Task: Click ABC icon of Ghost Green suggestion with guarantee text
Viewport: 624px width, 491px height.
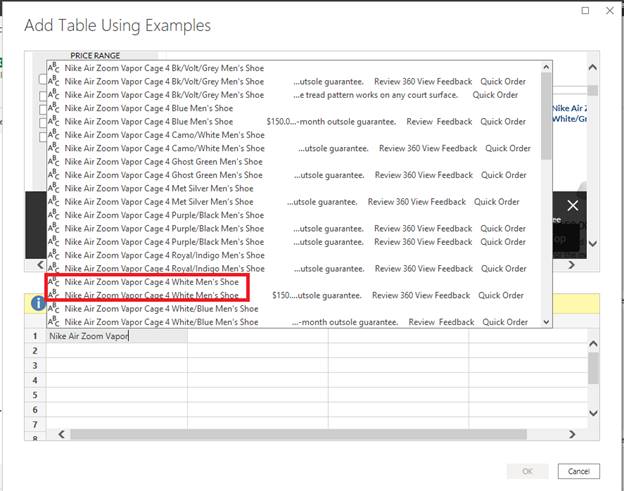Action: 53,175
